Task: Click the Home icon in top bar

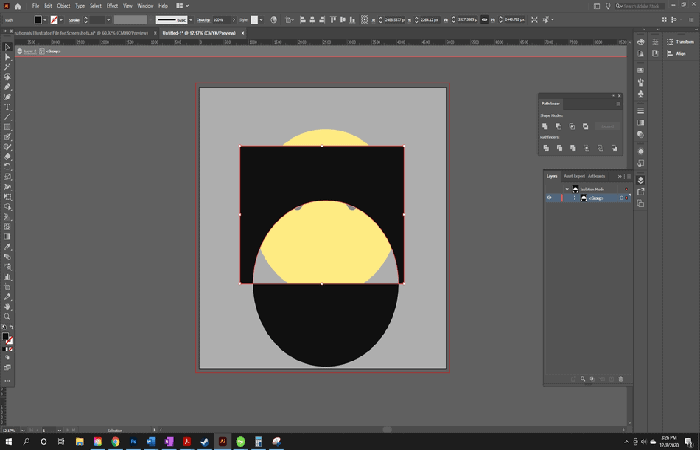Action: 18,6
